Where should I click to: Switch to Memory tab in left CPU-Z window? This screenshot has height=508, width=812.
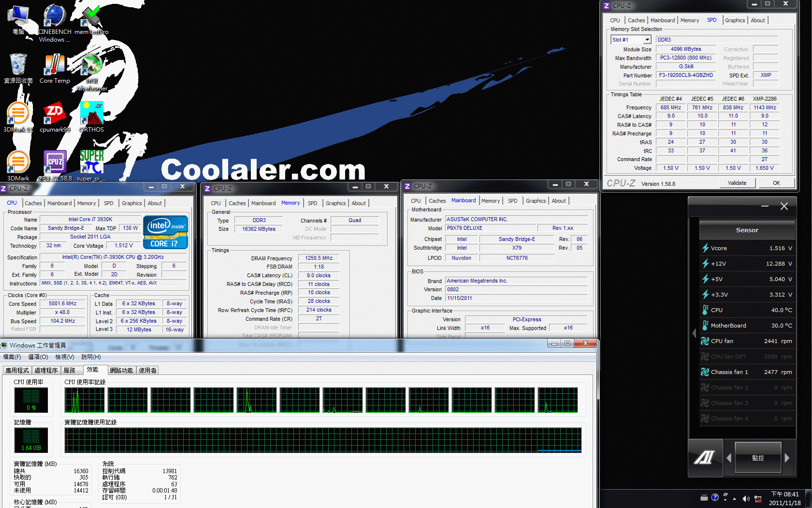(87, 203)
